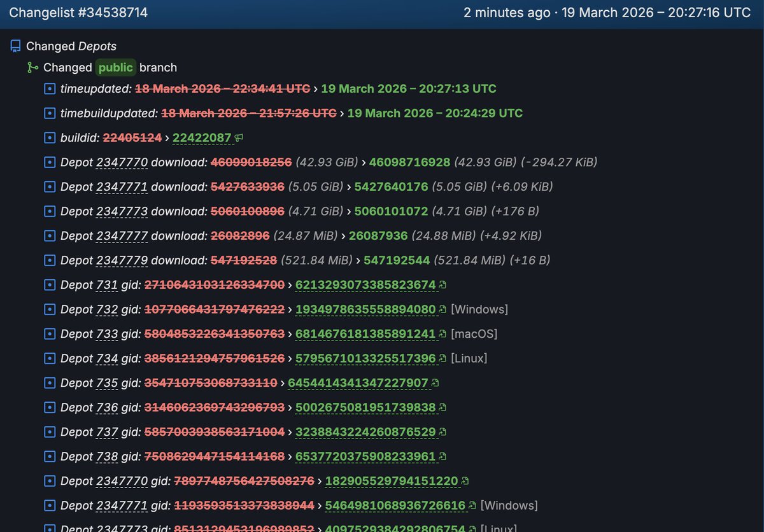Click the manifest file icon after gid 5795671013325517396

[442, 358]
